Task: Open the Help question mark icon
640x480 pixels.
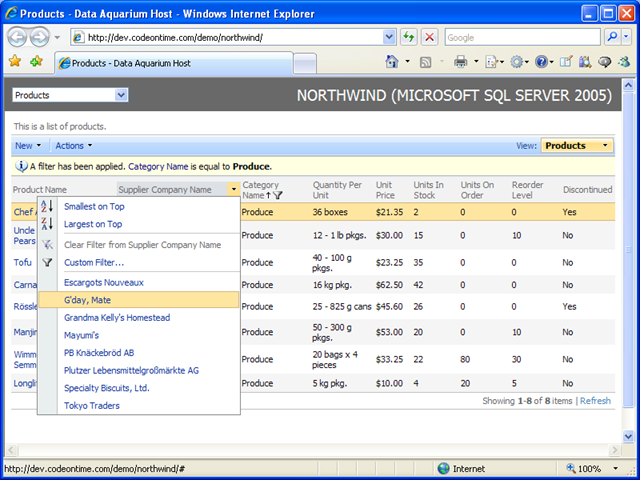Action: click(x=541, y=62)
